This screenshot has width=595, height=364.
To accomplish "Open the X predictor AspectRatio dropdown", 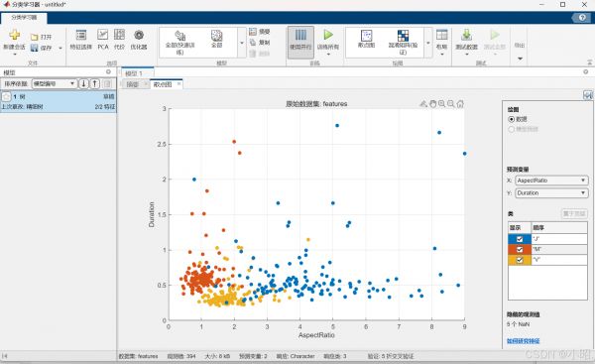I will (x=551, y=181).
